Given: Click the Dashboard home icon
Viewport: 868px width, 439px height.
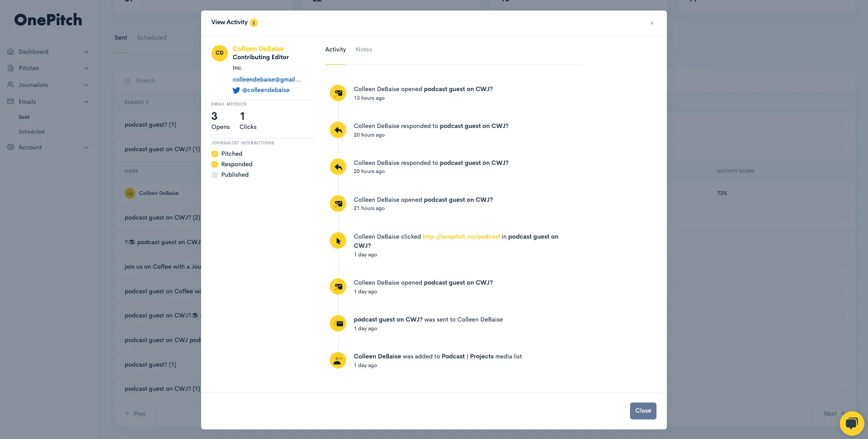Looking at the screenshot, I should pyautogui.click(x=10, y=51).
